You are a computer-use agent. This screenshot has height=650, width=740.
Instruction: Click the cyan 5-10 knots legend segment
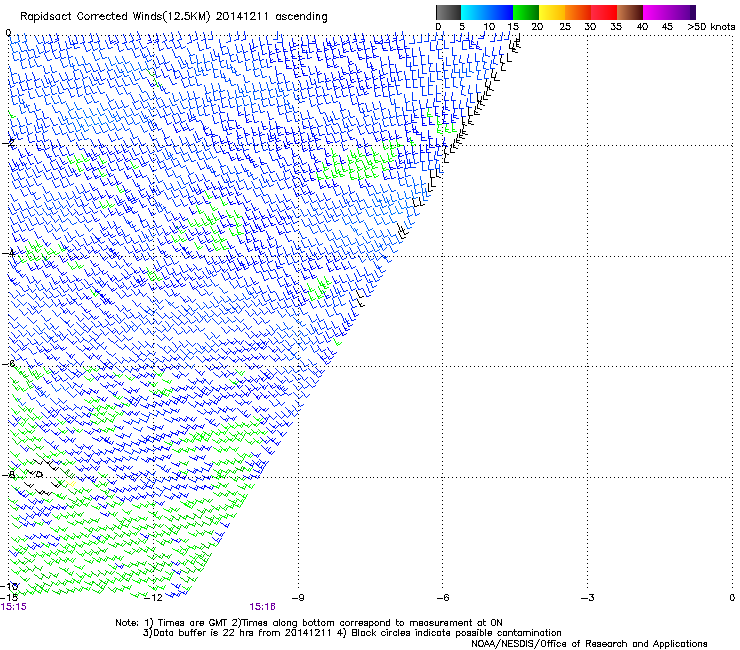474,12
